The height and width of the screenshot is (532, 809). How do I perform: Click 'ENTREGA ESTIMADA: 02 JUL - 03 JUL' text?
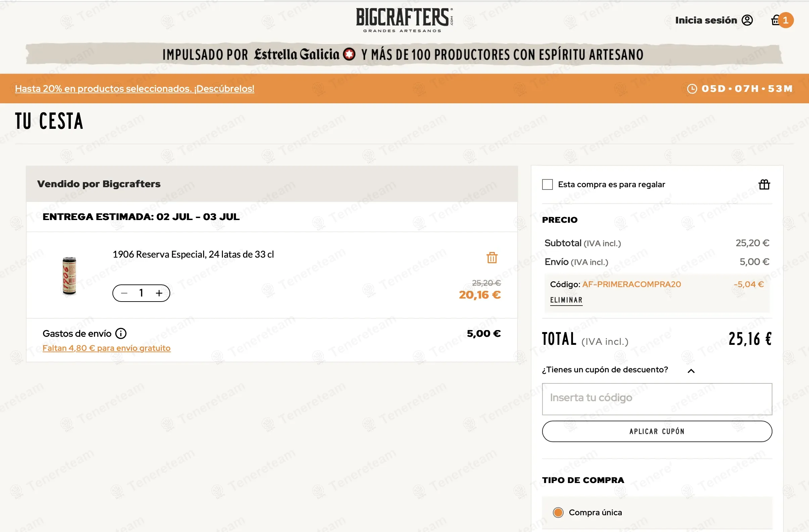click(x=141, y=217)
